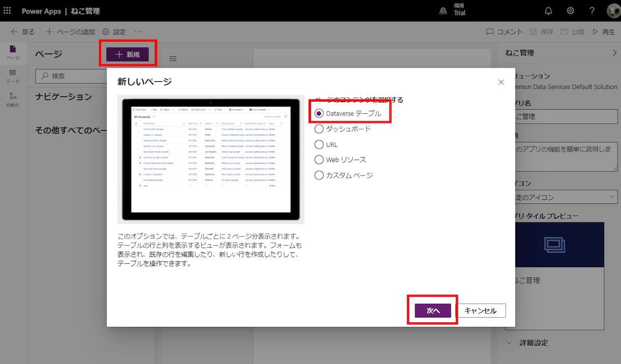Select the 自動化 sidebar tab
621x364 pixels.
13,100
